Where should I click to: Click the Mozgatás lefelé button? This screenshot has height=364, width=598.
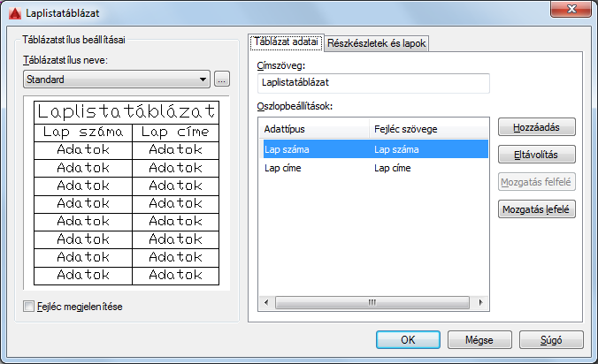coord(537,209)
